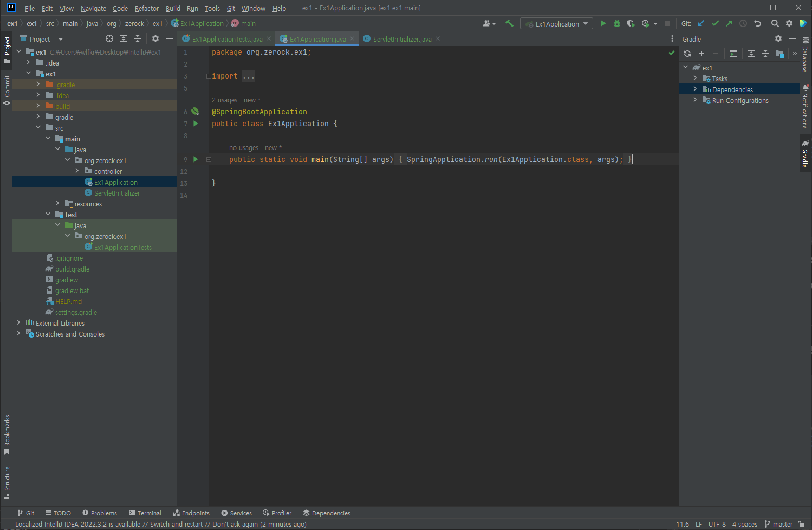Expand the build folder in tree
This screenshot has width=812, height=530.
[x=38, y=106]
